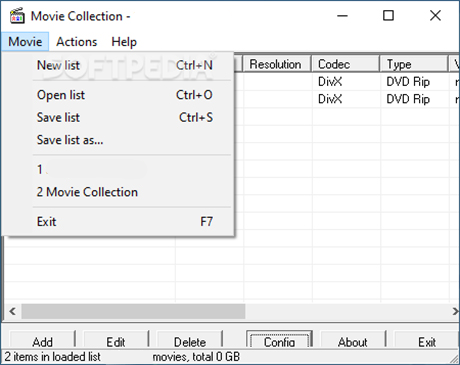Minimize the Movie Collection window
The width and height of the screenshot is (460, 365).
[342, 16]
